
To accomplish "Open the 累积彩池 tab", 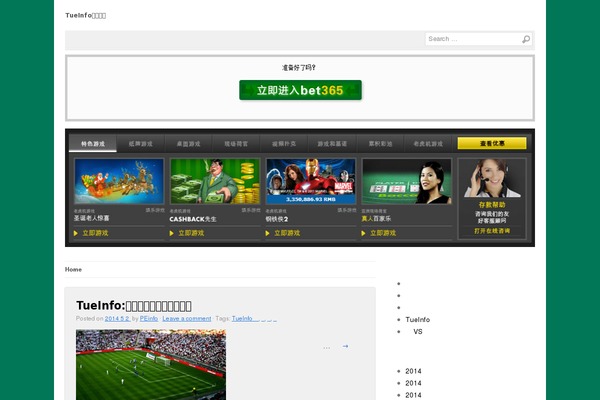I will point(380,144).
